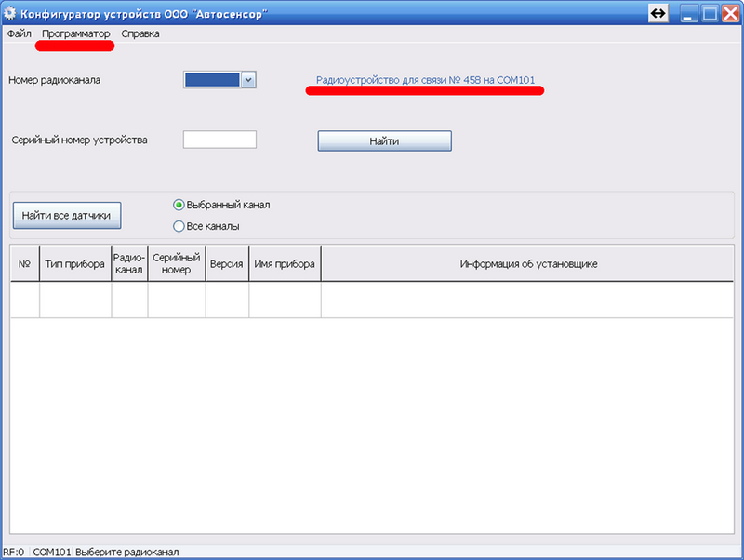The image size is (744, 560).
Task: Select the Выбранный канал radio button
Action: tap(179, 205)
